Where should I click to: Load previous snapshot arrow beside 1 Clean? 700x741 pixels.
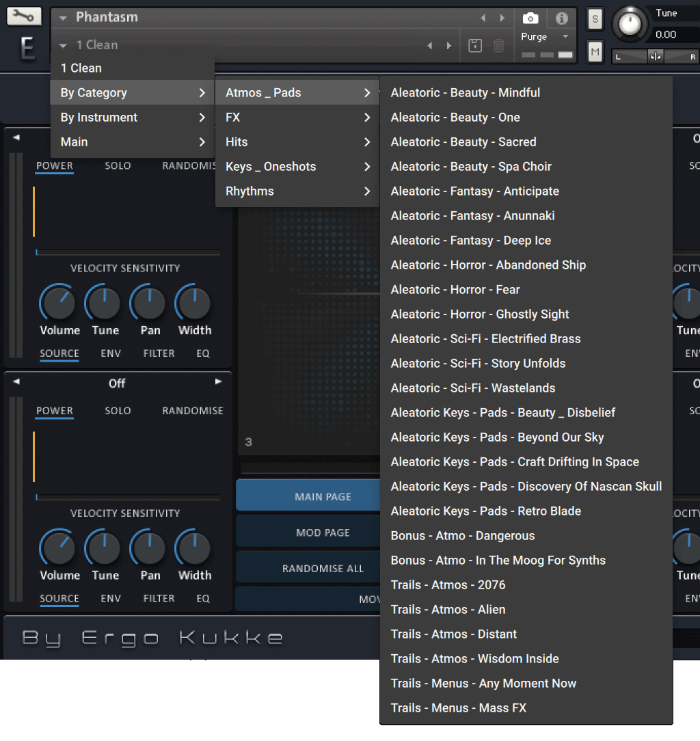pyautogui.click(x=430, y=45)
